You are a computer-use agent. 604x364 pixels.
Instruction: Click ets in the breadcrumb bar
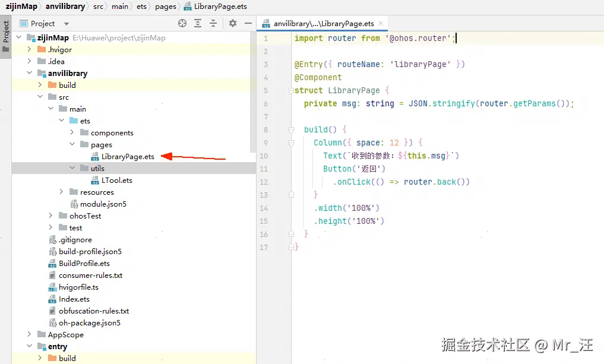tap(141, 7)
